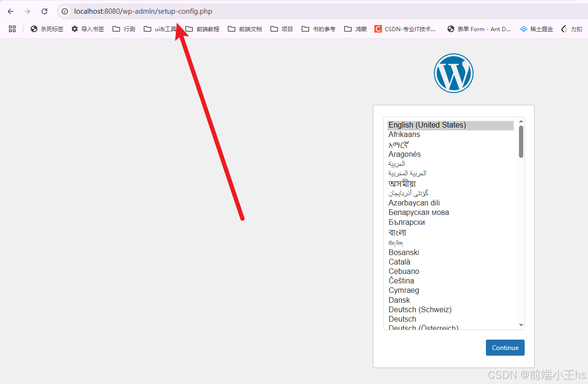This screenshot has width=588, height=384.
Task: View site information icon in address bar
Action: click(x=65, y=11)
